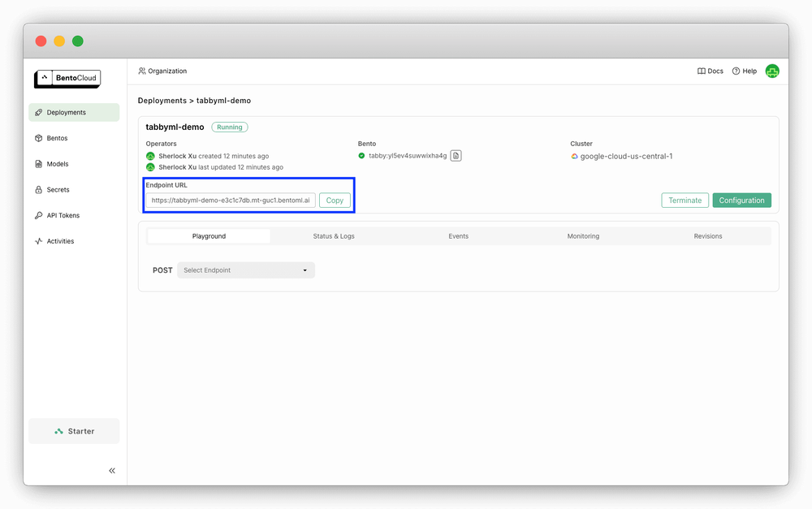Switch to the Revisions tab
Screen dimensions: 812x509
pyautogui.click(x=707, y=235)
